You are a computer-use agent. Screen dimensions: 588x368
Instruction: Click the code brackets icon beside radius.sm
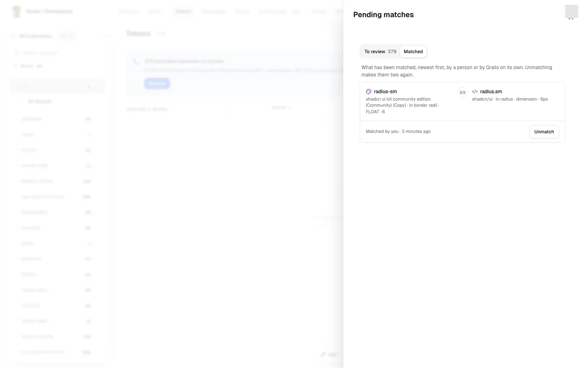(x=475, y=92)
